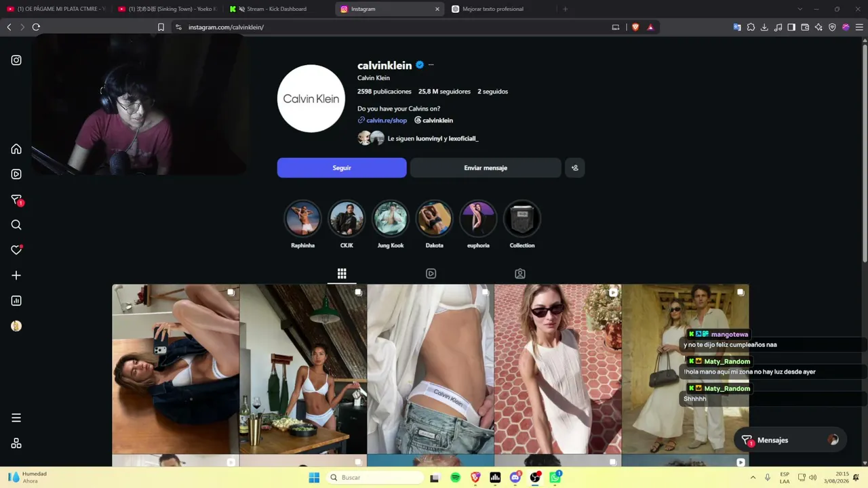The height and width of the screenshot is (488, 868).
Task: Click the Instagram logo in the sidebar
Action: pos(16,60)
